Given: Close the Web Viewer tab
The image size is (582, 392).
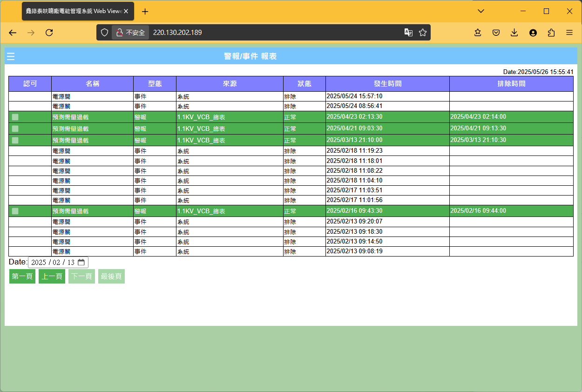Looking at the screenshot, I should pos(126,11).
